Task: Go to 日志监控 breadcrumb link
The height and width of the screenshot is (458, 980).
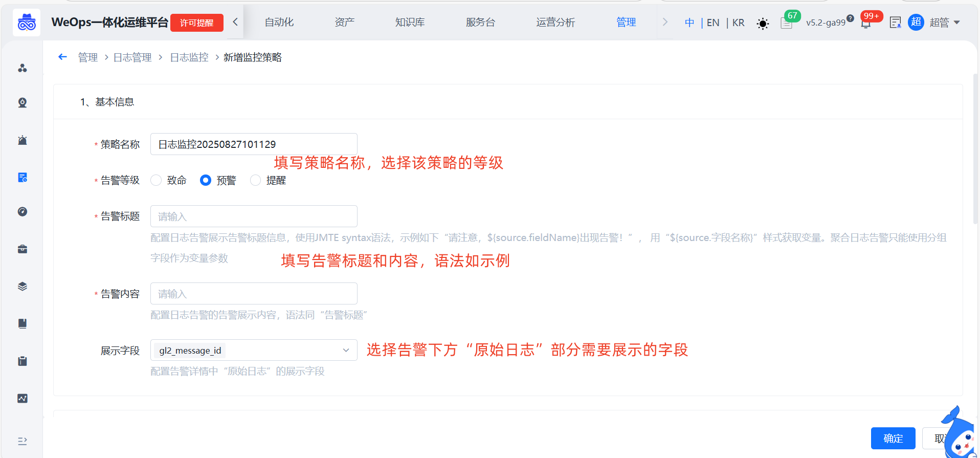Action: click(189, 57)
